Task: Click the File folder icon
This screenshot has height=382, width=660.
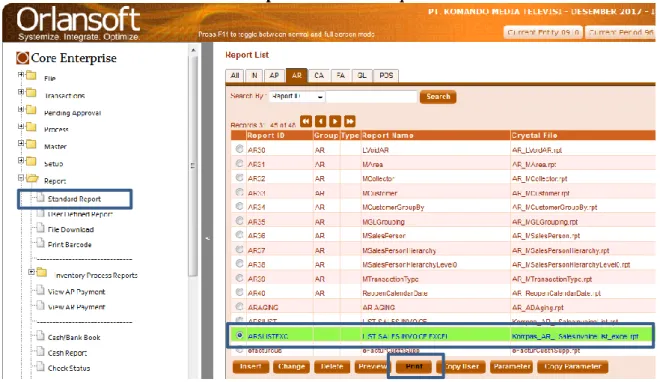Action: tap(31, 76)
